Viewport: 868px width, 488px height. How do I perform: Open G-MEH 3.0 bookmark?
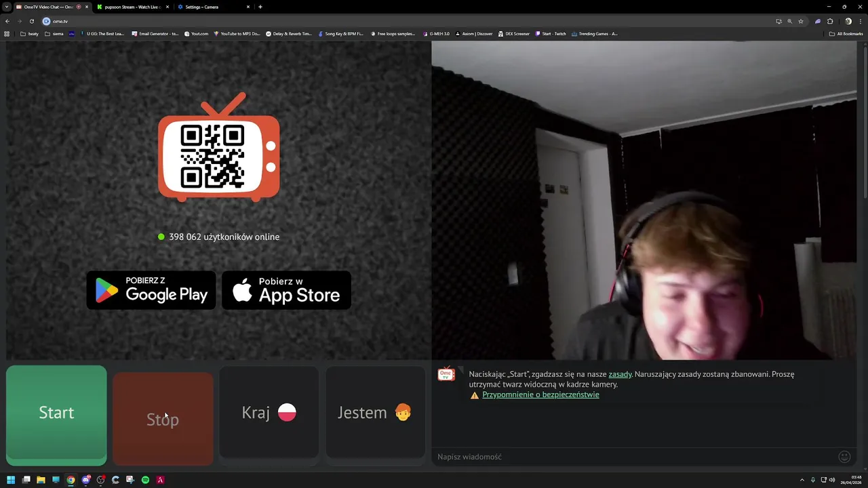click(436, 34)
